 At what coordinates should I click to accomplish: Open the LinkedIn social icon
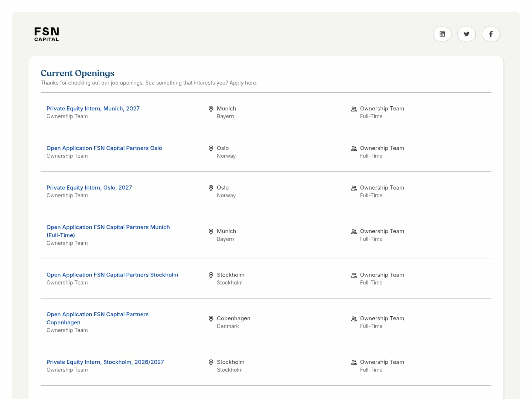click(x=442, y=34)
